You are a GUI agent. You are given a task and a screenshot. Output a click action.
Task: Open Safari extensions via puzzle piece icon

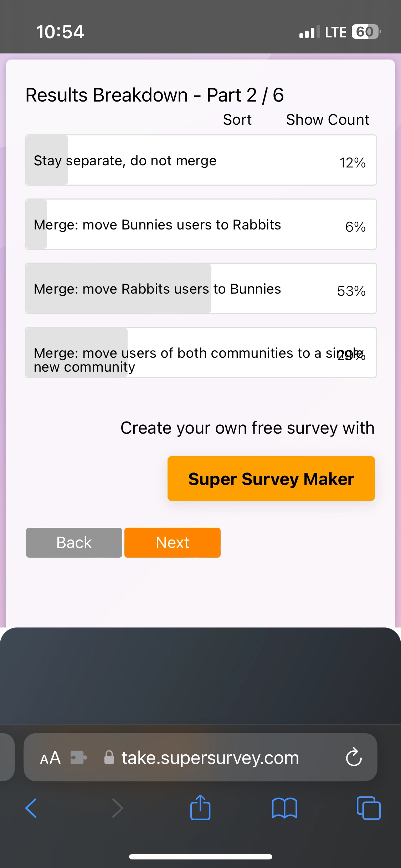pyautogui.click(x=78, y=757)
